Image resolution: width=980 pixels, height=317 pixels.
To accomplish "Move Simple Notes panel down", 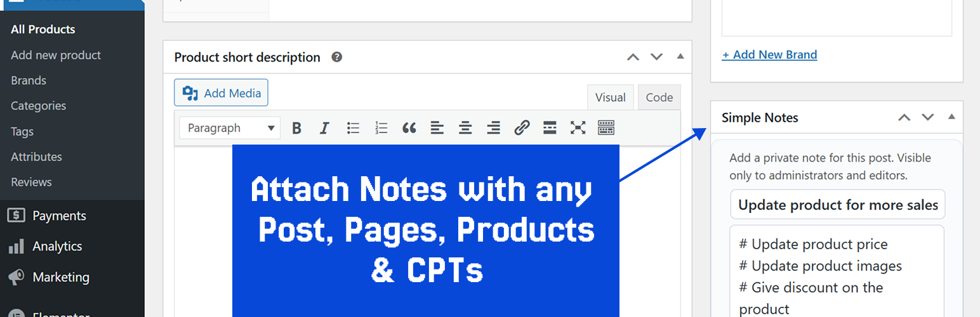I will tap(928, 117).
